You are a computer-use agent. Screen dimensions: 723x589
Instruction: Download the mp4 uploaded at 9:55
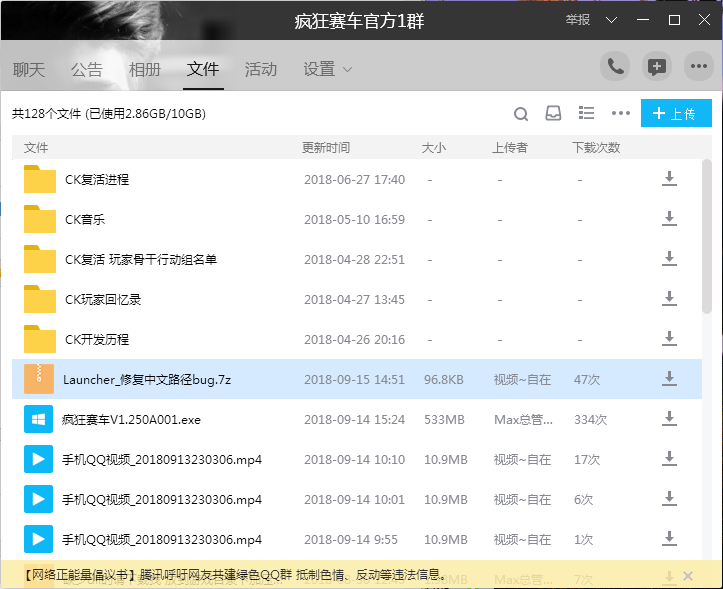click(x=669, y=539)
